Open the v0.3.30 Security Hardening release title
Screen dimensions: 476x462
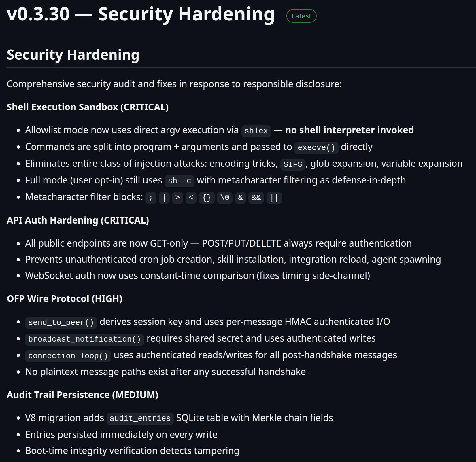coord(141,14)
